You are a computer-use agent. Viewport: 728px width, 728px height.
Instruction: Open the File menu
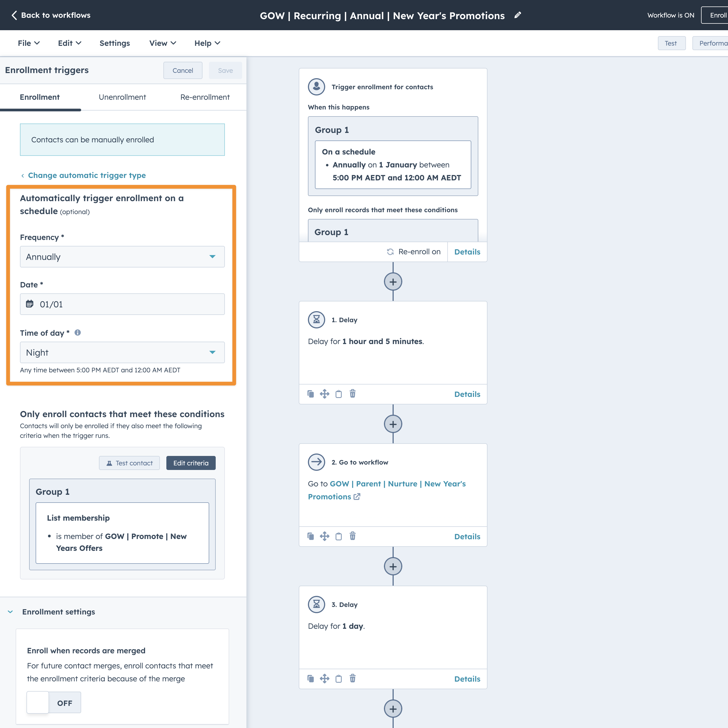29,43
